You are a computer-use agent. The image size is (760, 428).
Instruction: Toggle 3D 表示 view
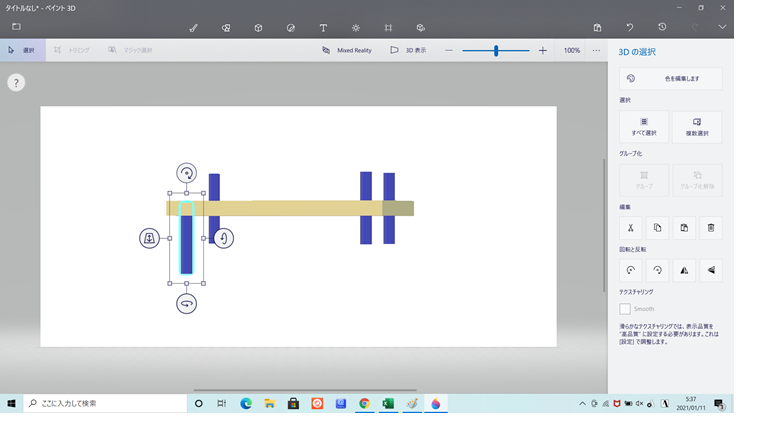(x=409, y=50)
